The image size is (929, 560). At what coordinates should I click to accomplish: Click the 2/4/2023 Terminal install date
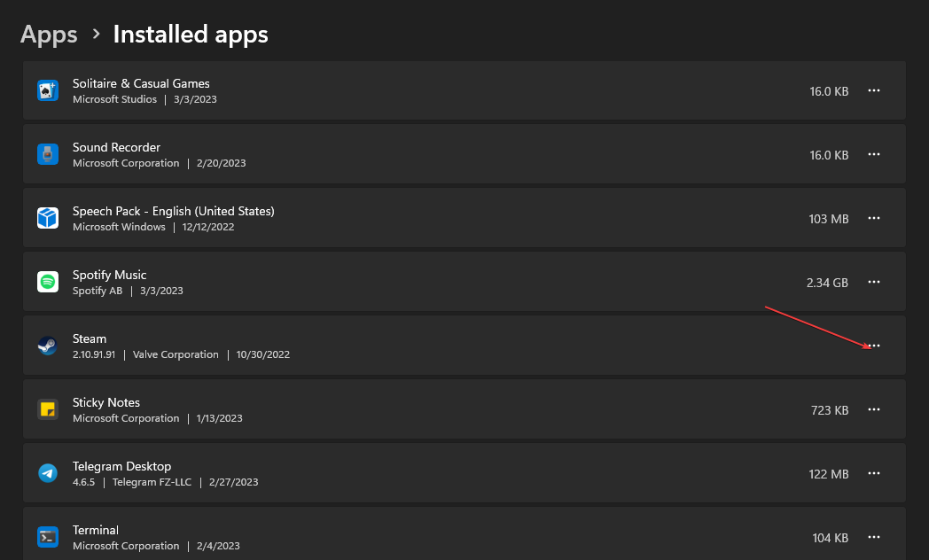click(218, 547)
